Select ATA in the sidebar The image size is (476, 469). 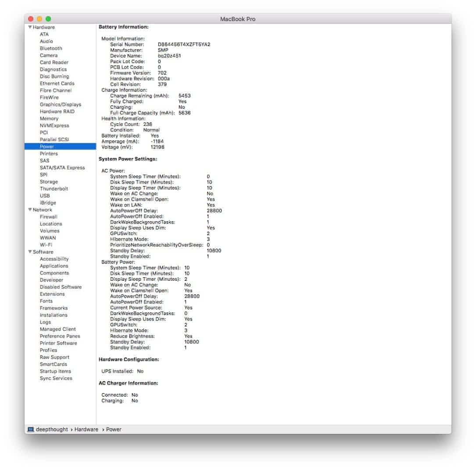(44, 34)
